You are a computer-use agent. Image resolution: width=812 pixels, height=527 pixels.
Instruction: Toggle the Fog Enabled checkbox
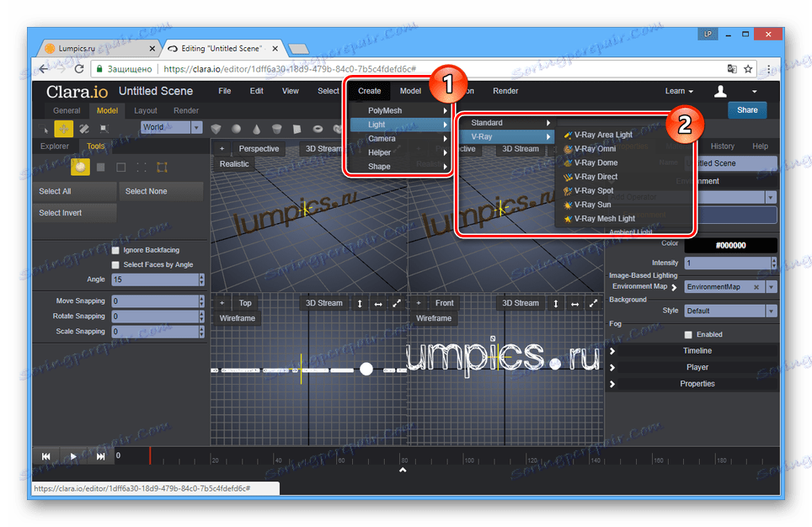click(688, 334)
